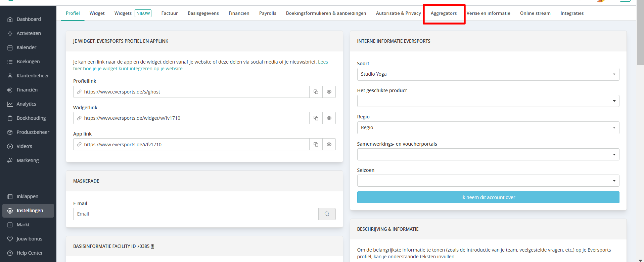This screenshot has height=262, width=644.
Task: Open Versie en informatie tab
Action: [x=488, y=13]
